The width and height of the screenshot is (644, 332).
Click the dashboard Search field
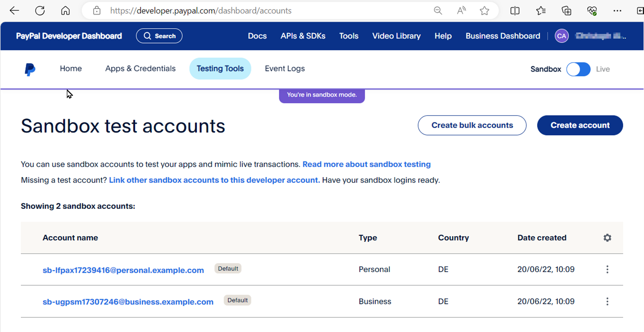click(159, 36)
